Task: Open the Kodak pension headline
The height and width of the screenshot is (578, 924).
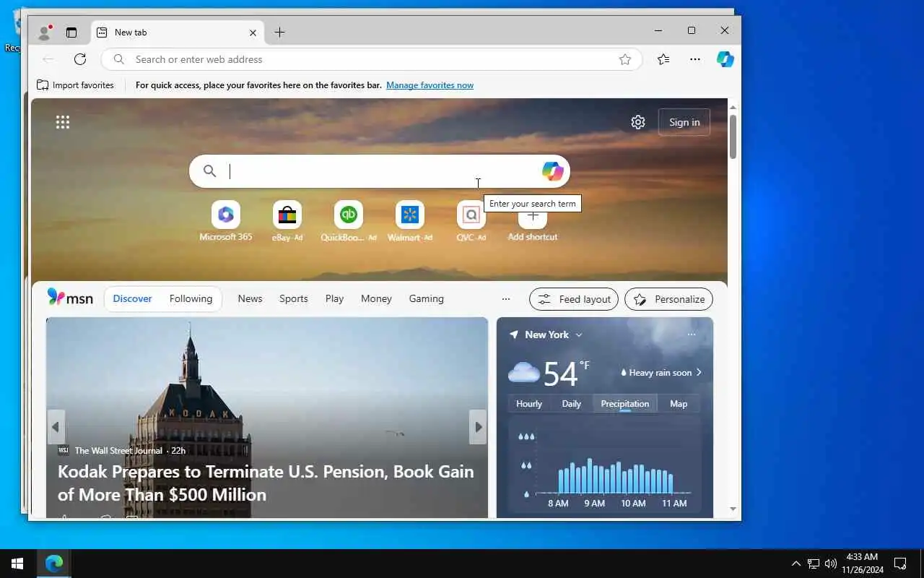Action: coord(266,483)
